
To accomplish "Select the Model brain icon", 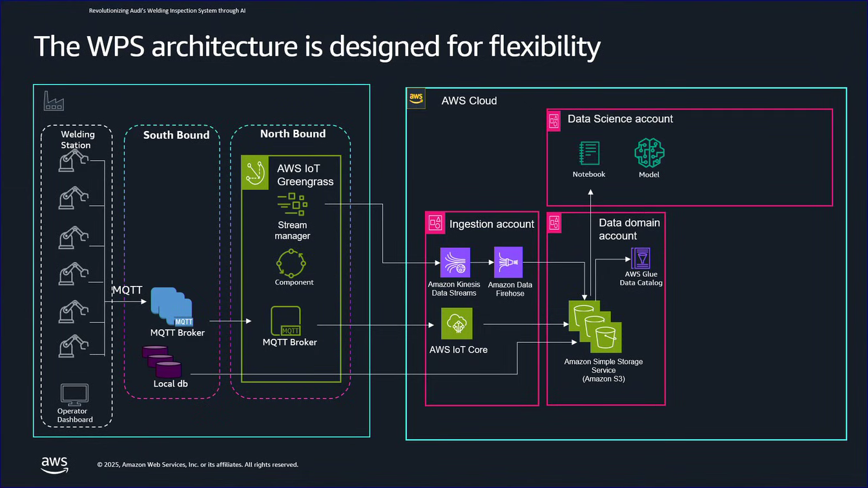I will [x=649, y=154].
